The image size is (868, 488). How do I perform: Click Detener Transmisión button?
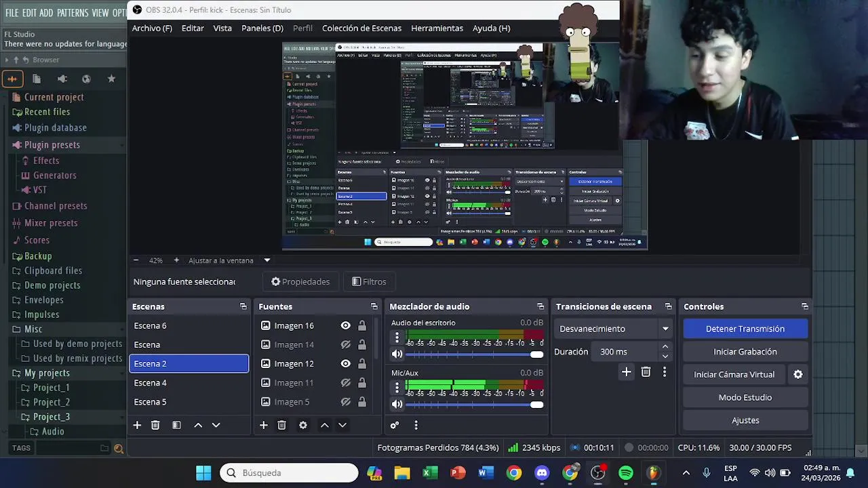pos(745,329)
